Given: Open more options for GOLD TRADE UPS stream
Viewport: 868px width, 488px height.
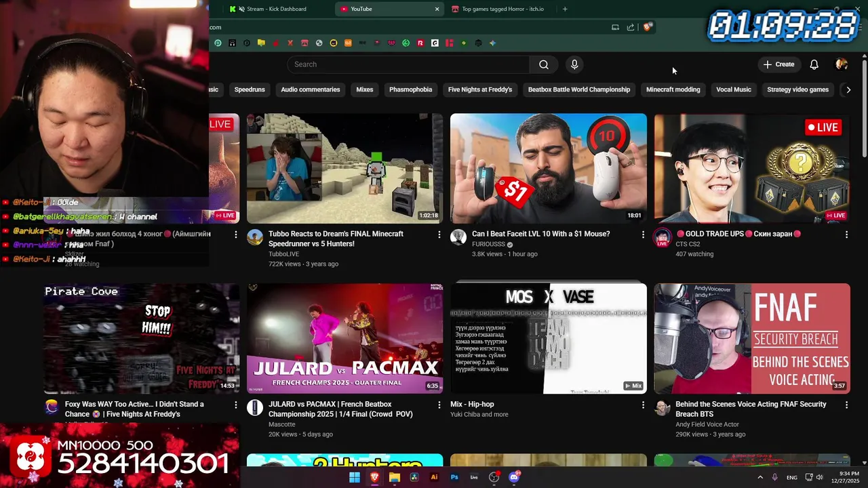Looking at the screenshot, I should tap(846, 235).
